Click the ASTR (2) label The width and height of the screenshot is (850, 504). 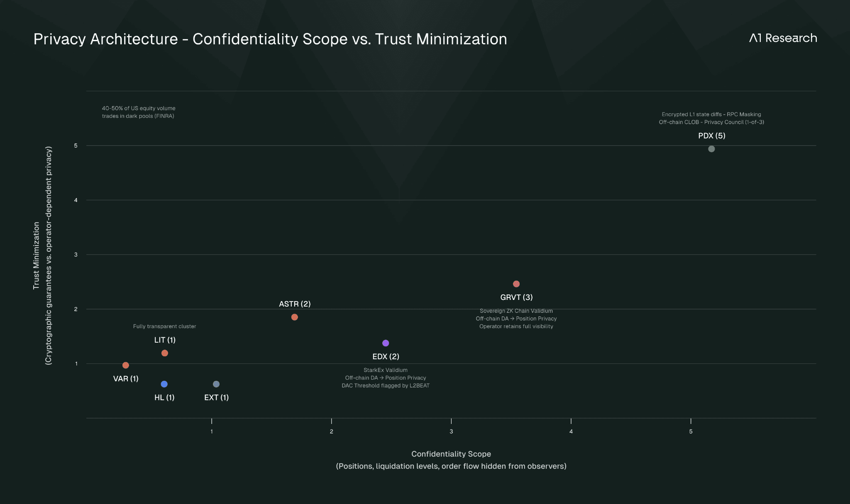[x=295, y=304]
